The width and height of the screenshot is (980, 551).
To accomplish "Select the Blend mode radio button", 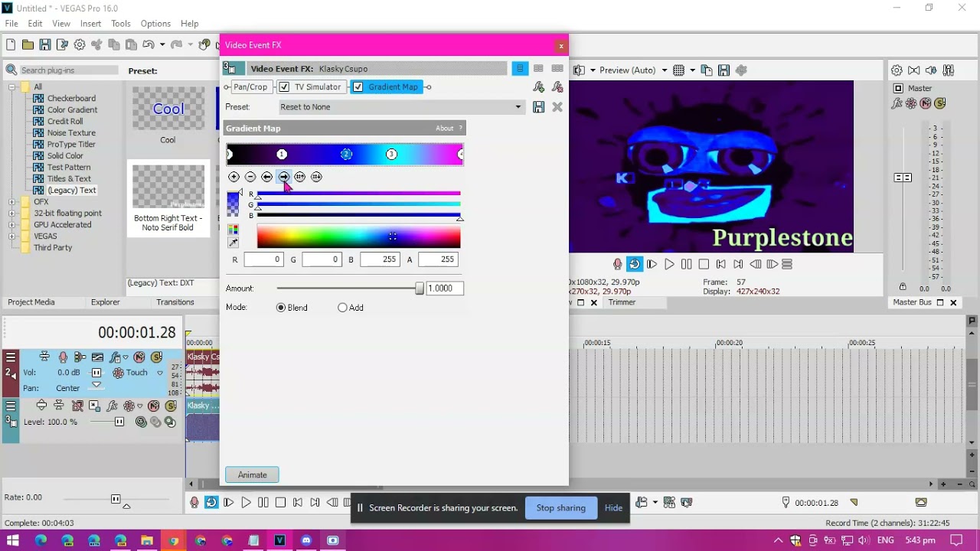I will pyautogui.click(x=281, y=308).
